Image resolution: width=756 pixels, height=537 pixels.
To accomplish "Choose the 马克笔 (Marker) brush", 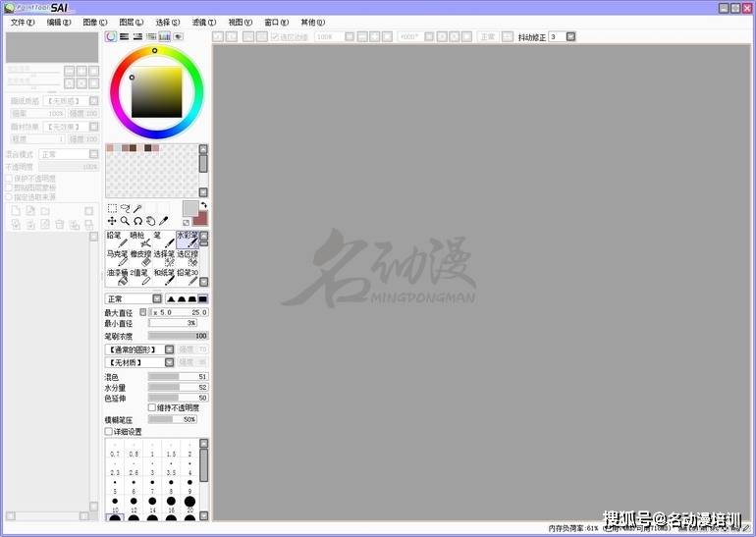I will click(x=116, y=258).
